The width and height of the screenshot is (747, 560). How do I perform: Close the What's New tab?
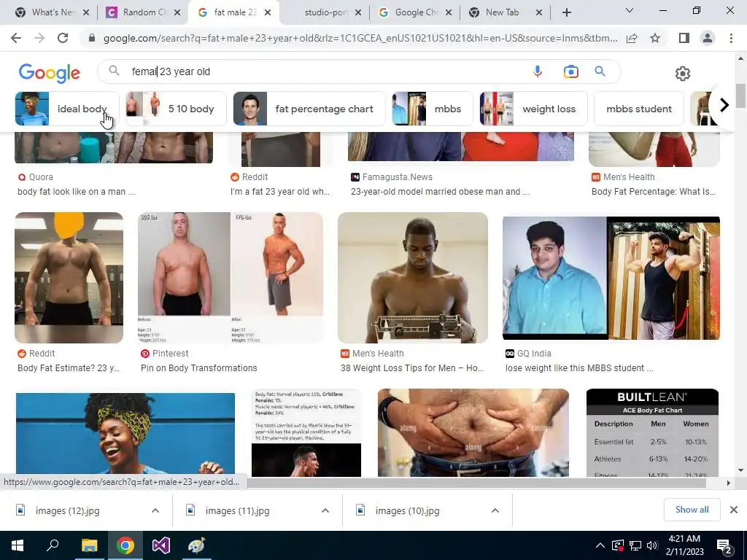click(x=86, y=12)
